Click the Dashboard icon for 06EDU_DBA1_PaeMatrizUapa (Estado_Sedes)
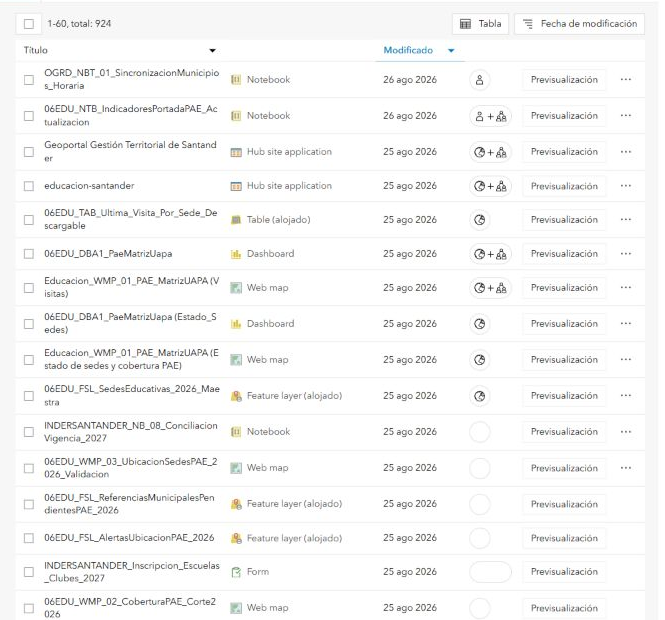 pyautogui.click(x=236, y=324)
